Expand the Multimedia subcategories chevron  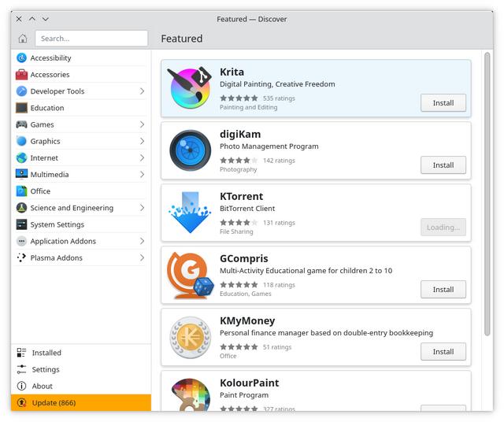click(142, 174)
